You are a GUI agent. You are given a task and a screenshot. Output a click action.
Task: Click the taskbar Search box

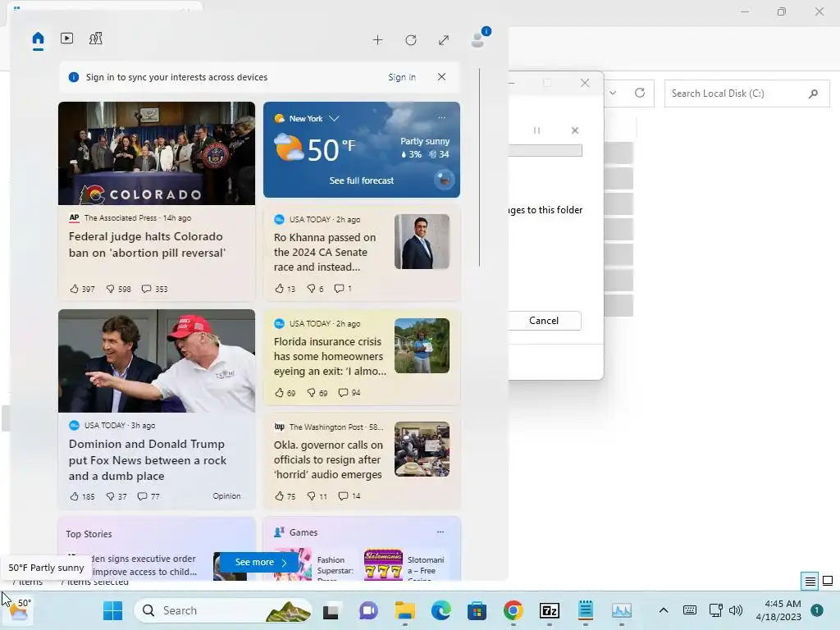[x=223, y=610]
